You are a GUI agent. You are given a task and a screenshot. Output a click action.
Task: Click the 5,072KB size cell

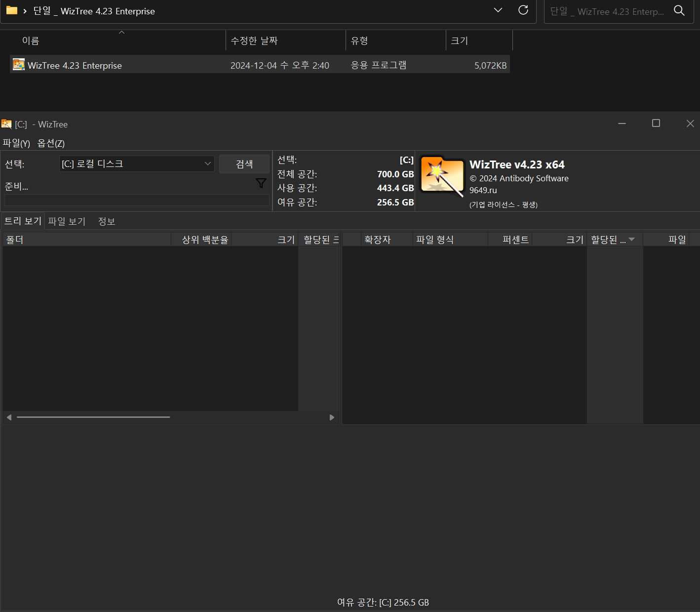491,65
